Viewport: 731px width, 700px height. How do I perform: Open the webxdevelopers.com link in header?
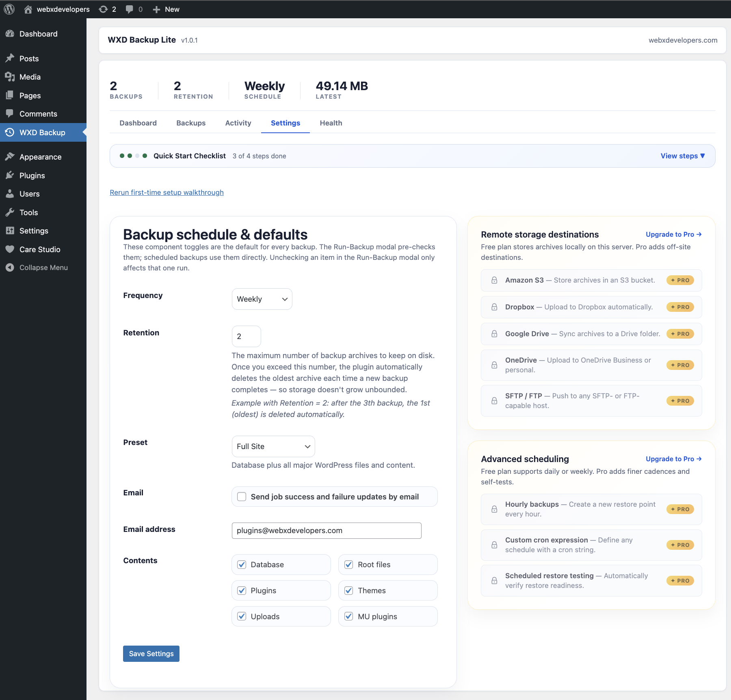tap(683, 40)
